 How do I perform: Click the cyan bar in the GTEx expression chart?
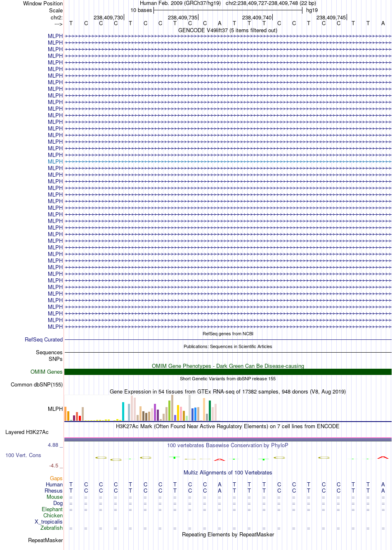123,411
